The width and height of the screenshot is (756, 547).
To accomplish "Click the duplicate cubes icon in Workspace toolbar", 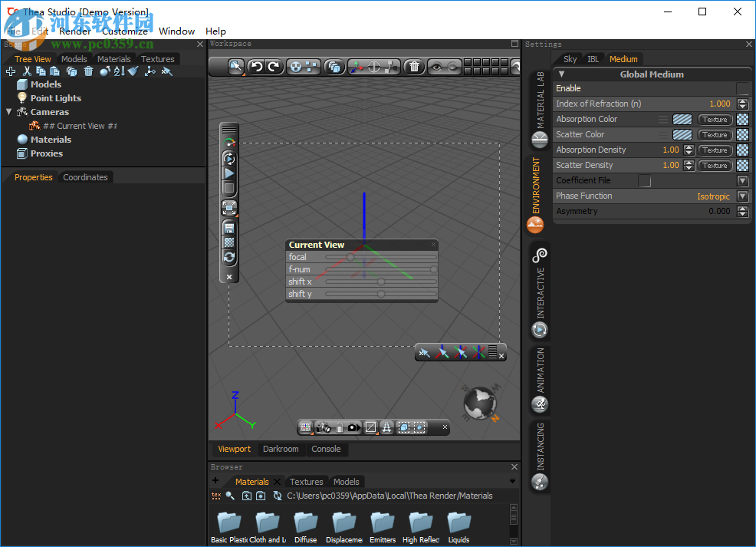I will [x=334, y=67].
